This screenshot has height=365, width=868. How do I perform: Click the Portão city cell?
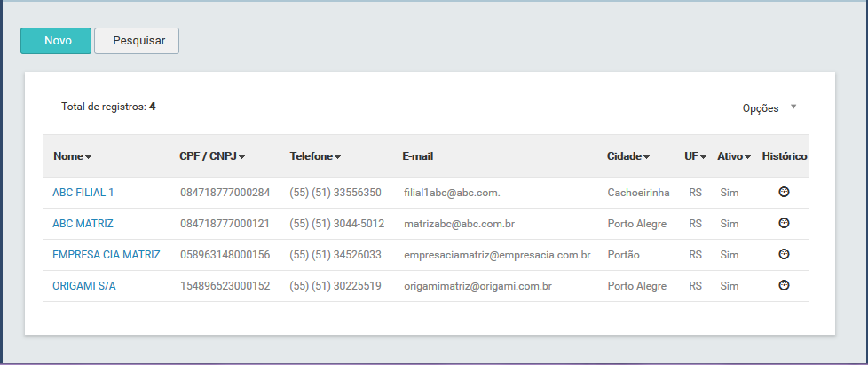(623, 255)
